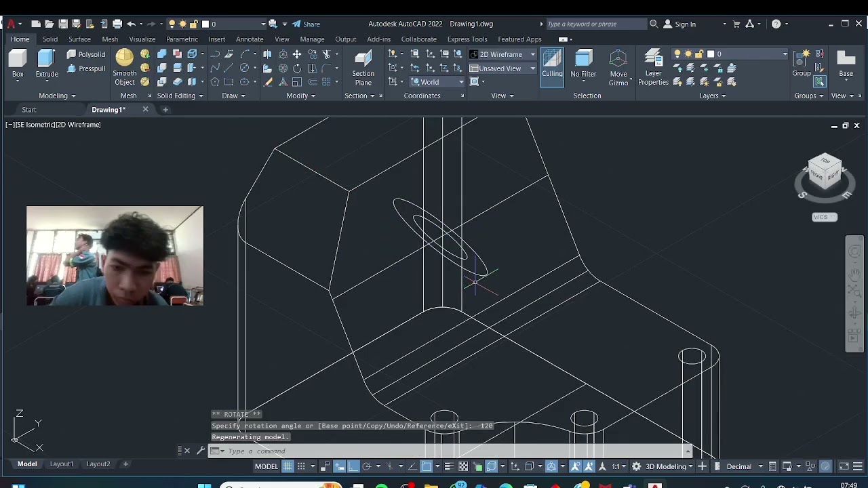The height and width of the screenshot is (488, 868).
Task: Click the Plot printer icon
Action: (117, 24)
